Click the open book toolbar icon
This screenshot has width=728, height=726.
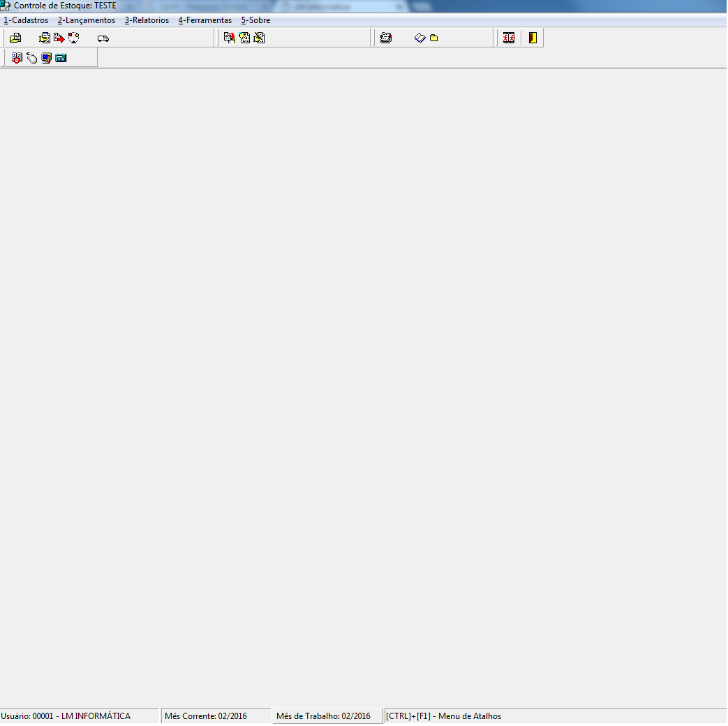coord(419,38)
